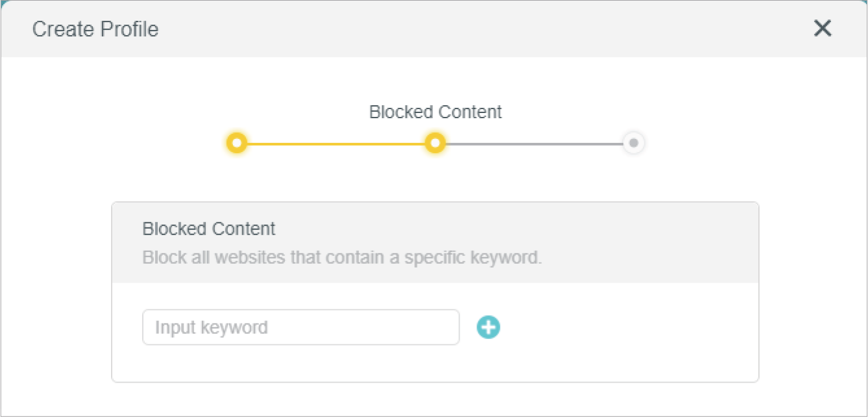
Task: Click the placeholder text "Input keyword"
Action: click(211, 327)
